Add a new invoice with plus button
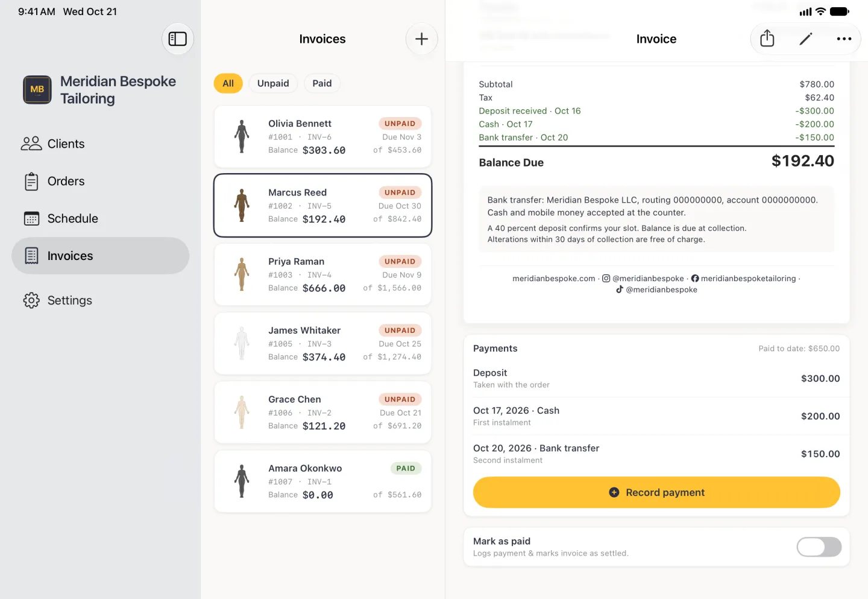The image size is (868, 599). tap(422, 39)
